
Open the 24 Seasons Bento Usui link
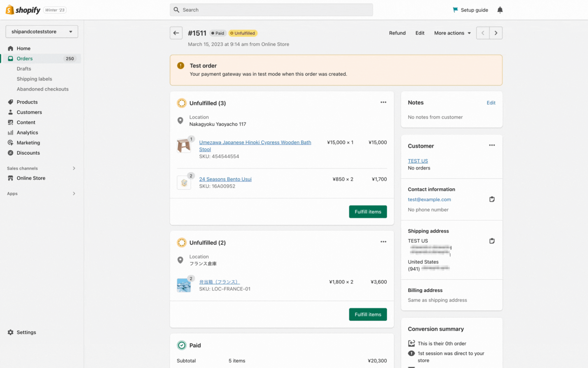(225, 179)
